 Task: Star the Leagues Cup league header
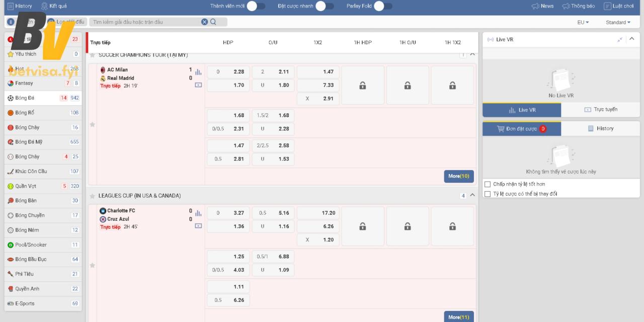coord(92,196)
